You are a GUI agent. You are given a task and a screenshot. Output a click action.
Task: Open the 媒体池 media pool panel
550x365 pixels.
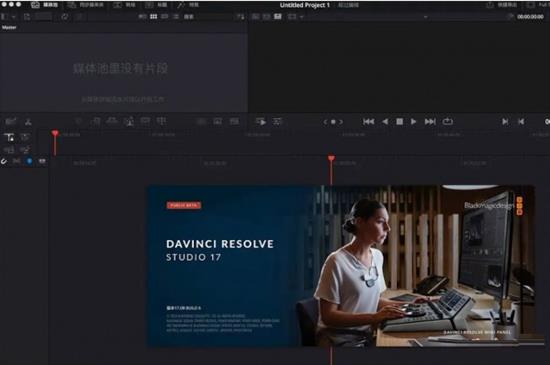click(45, 5)
